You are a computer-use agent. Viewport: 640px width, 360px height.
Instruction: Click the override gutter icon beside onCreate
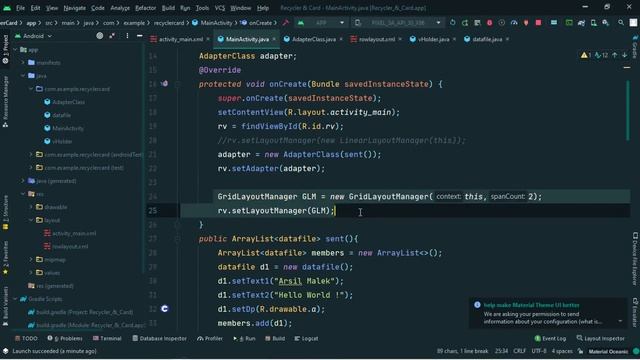pyautogui.click(x=164, y=84)
